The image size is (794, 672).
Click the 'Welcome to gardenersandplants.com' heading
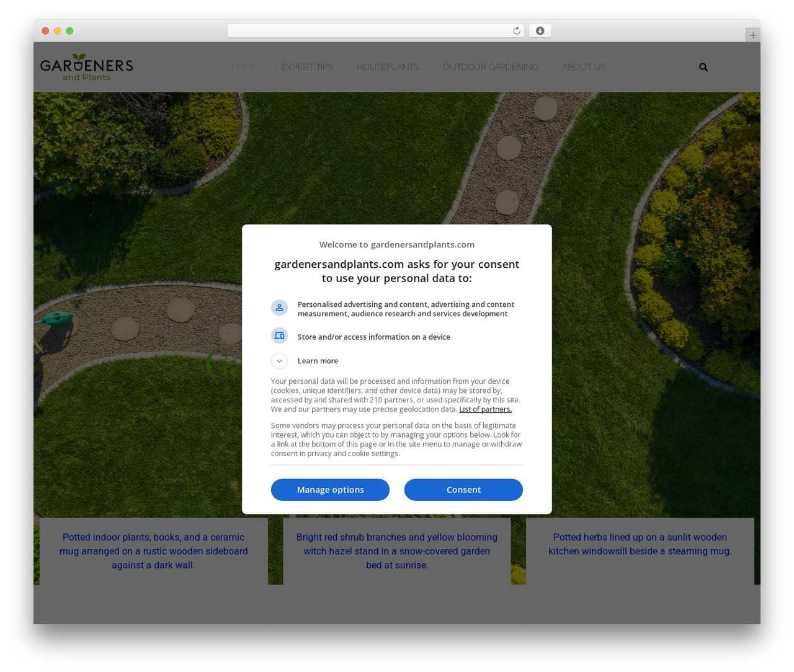click(x=397, y=245)
